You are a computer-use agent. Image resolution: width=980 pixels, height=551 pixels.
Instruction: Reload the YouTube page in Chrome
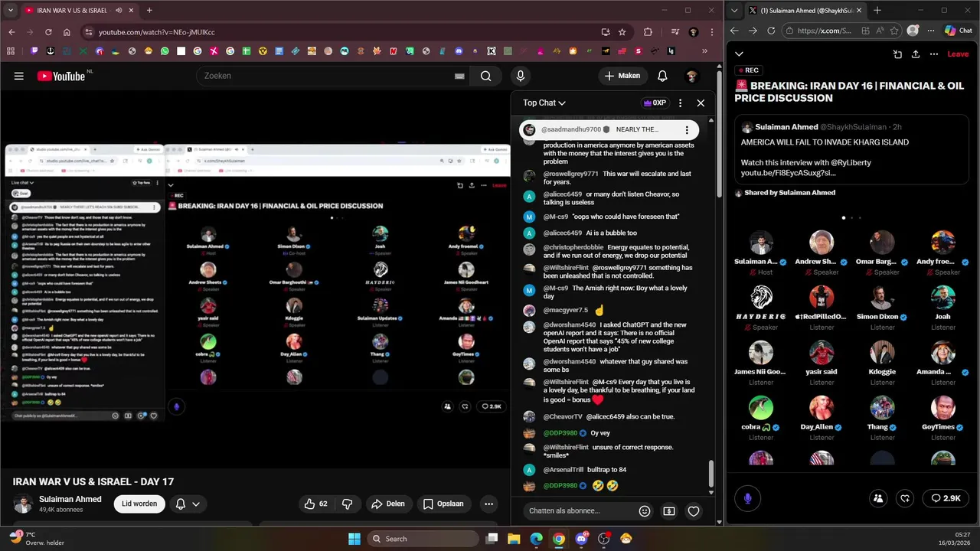point(48,32)
